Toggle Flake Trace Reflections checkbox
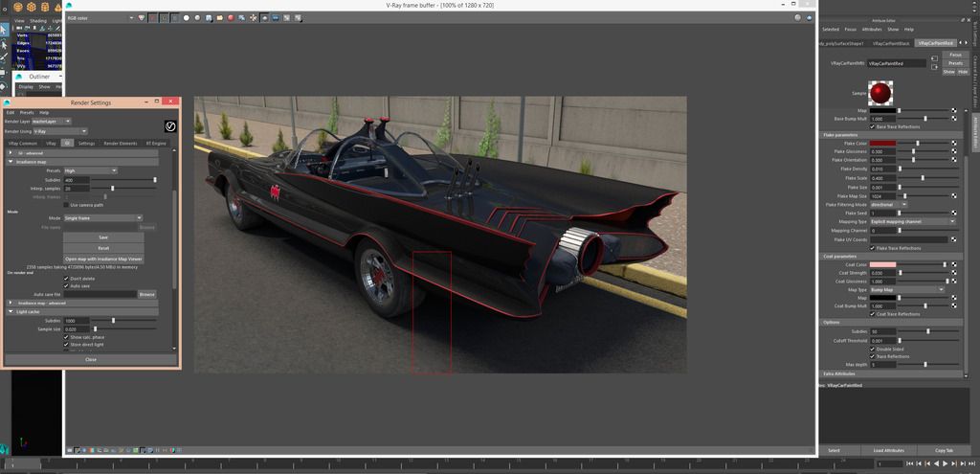This screenshot has width=980, height=474. pos(873,248)
